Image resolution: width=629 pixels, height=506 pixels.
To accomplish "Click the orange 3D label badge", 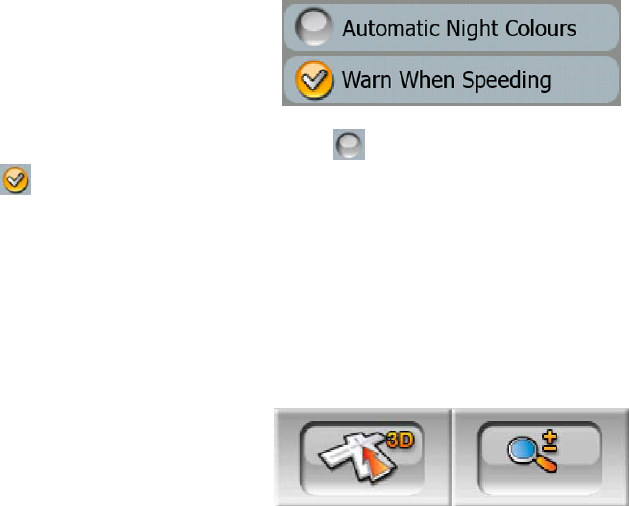I will 400,440.
